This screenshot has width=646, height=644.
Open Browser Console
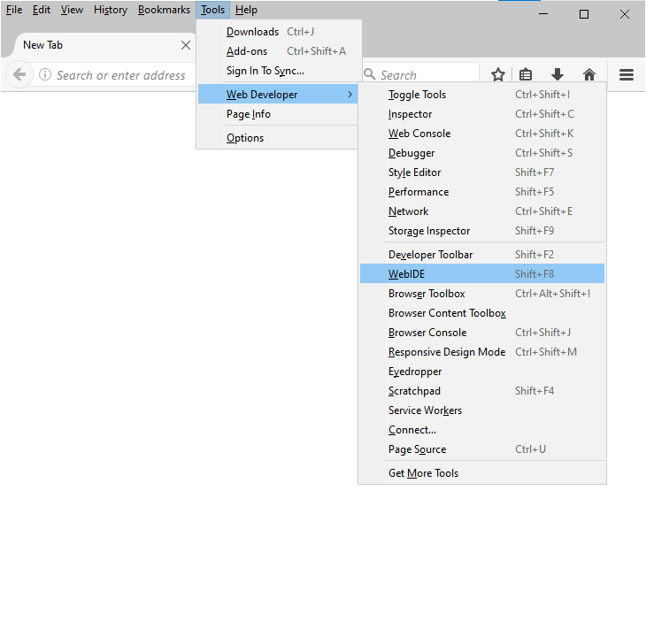482,333
